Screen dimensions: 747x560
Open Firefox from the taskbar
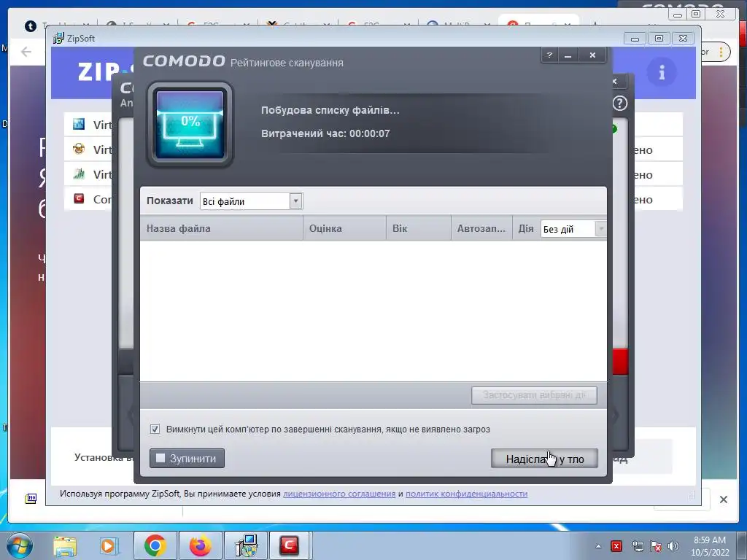[200, 545]
